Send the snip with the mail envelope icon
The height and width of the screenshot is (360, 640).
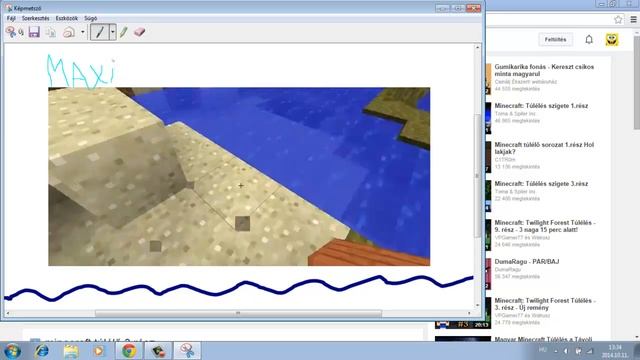69,32
